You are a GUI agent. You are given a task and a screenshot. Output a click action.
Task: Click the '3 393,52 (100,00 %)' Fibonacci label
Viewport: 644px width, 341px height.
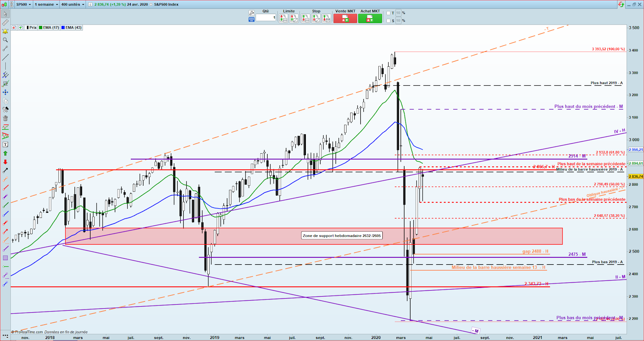click(608, 49)
